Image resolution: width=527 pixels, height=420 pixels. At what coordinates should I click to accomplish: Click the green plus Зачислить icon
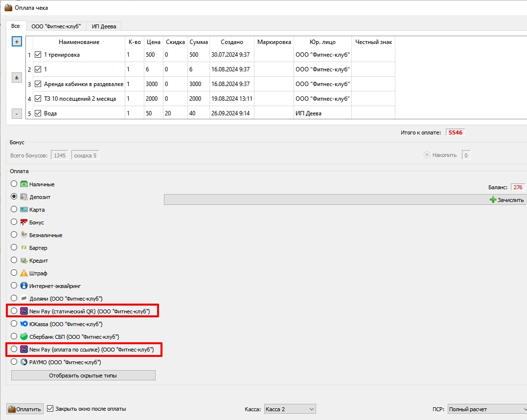493,200
